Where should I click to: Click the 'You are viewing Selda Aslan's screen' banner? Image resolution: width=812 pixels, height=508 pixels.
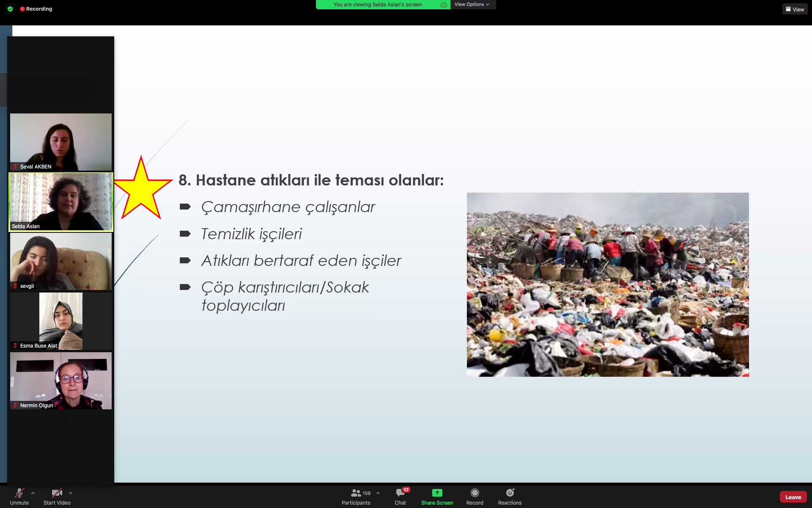coord(378,5)
